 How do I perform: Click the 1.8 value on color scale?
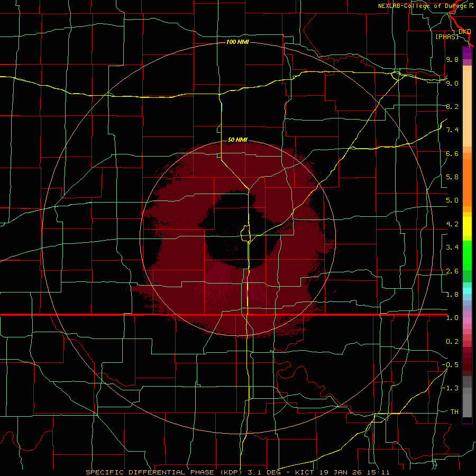(x=452, y=295)
